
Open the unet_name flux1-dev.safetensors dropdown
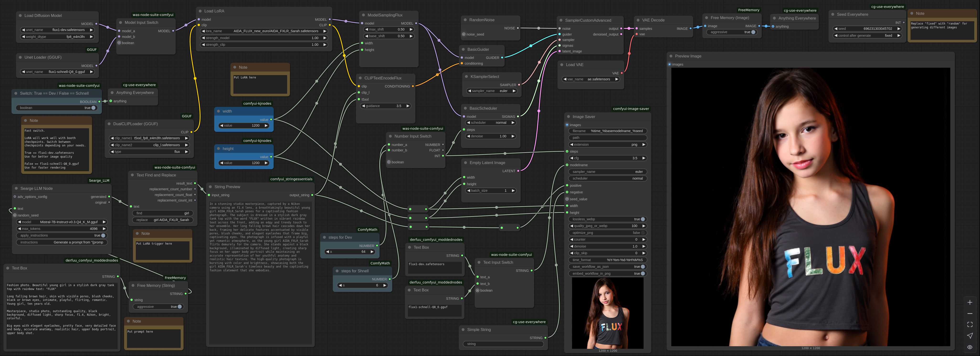pos(58,30)
